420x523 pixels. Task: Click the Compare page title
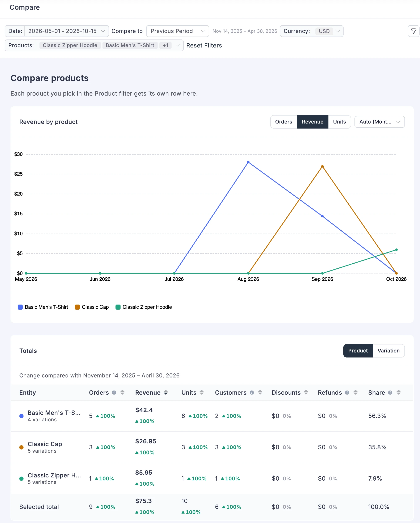(x=25, y=7)
